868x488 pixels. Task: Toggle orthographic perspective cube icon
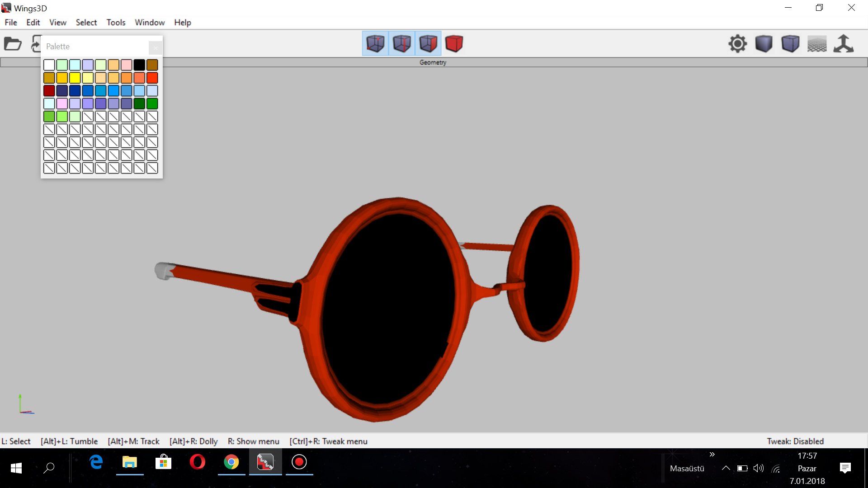coord(790,44)
